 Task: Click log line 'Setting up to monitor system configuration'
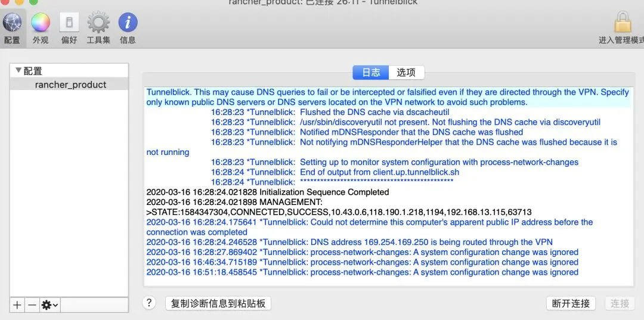(395, 162)
